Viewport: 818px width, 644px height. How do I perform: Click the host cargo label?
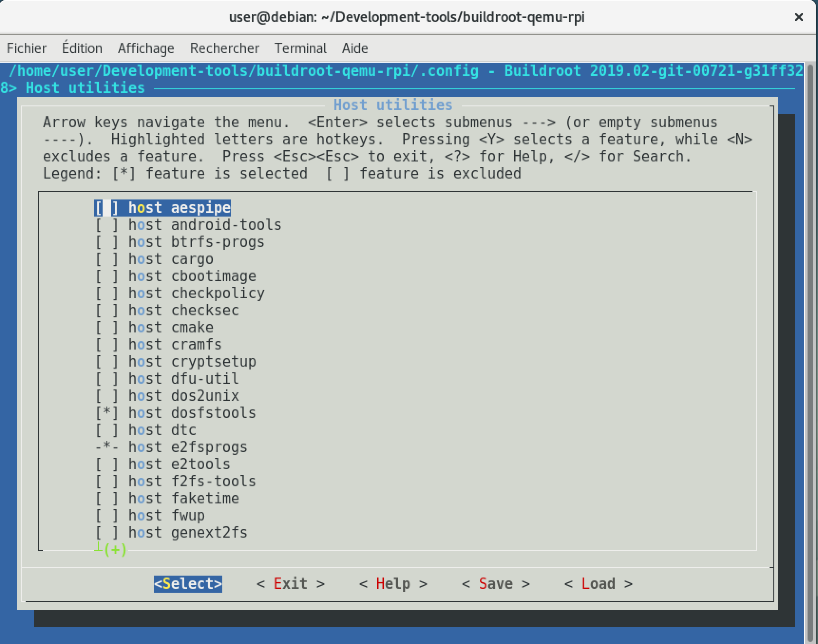click(171, 259)
